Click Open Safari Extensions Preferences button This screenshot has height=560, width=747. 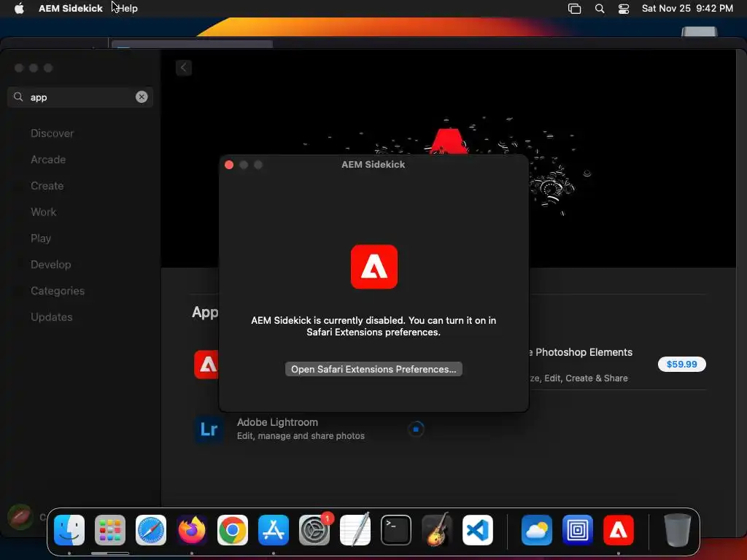point(373,369)
